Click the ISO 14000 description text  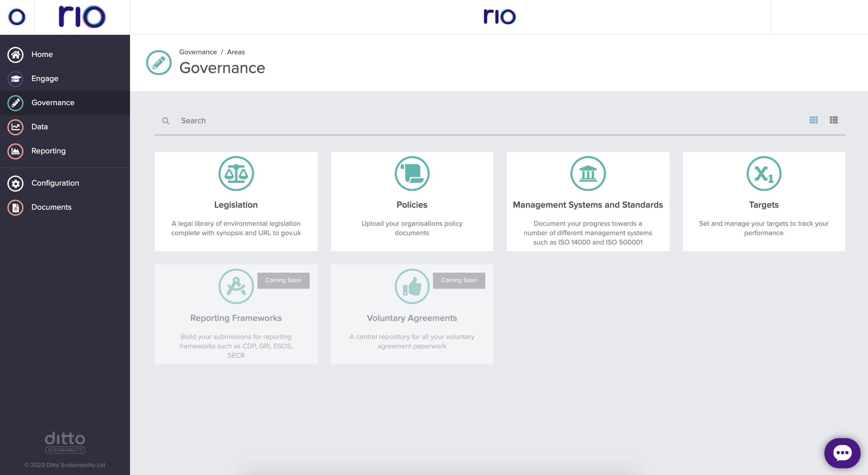[587, 233]
